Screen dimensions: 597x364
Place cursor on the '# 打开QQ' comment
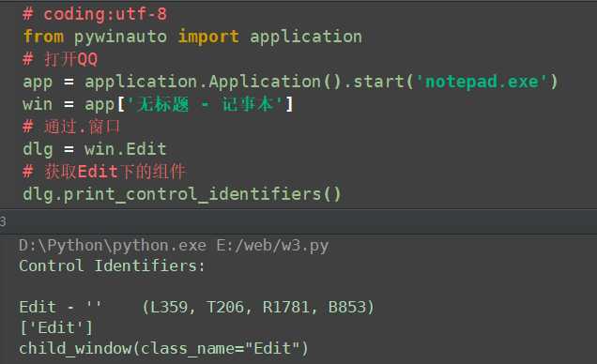click(x=60, y=59)
